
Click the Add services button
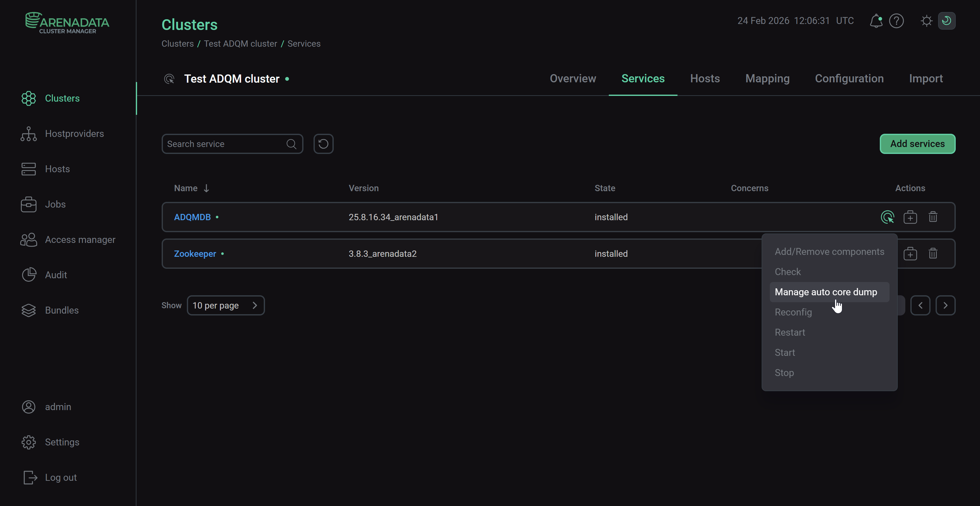pyautogui.click(x=918, y=144)
